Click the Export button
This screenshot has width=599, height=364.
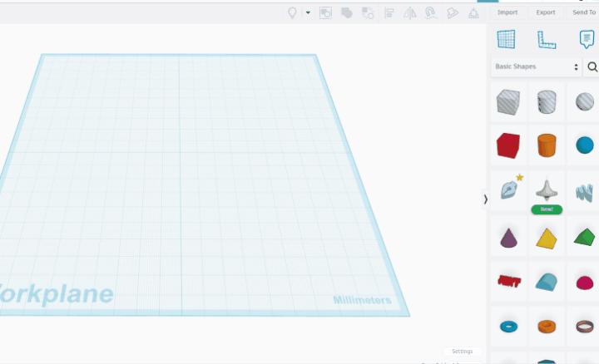tap(546, 12)
